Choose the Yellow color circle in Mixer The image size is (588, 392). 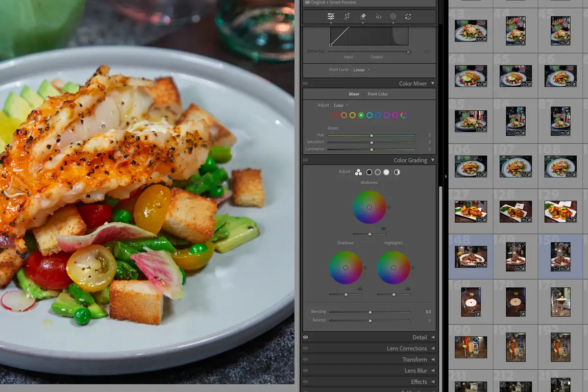click(x=353, y=115)
